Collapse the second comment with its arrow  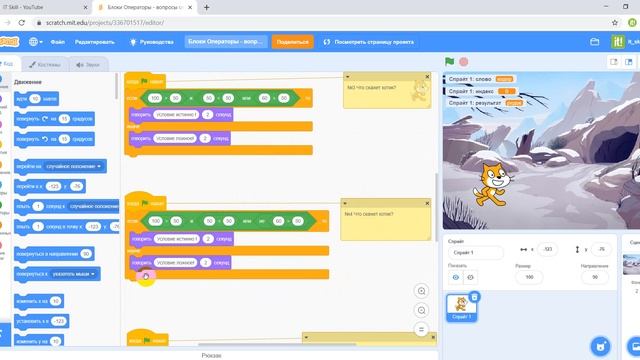click(x=345, y=203)
